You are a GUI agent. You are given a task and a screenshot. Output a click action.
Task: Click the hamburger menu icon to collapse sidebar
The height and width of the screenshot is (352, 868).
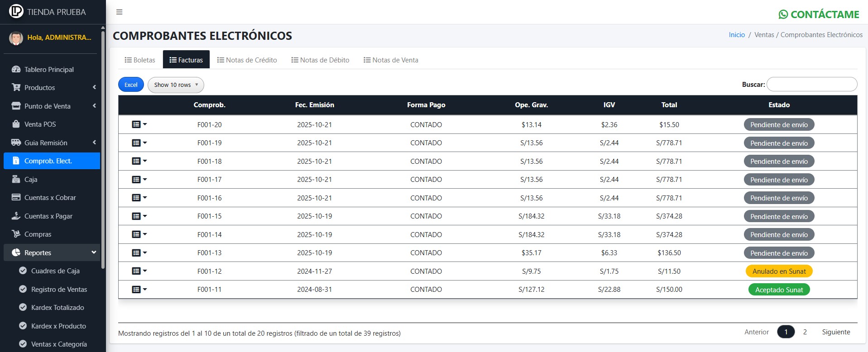[120, 12]
